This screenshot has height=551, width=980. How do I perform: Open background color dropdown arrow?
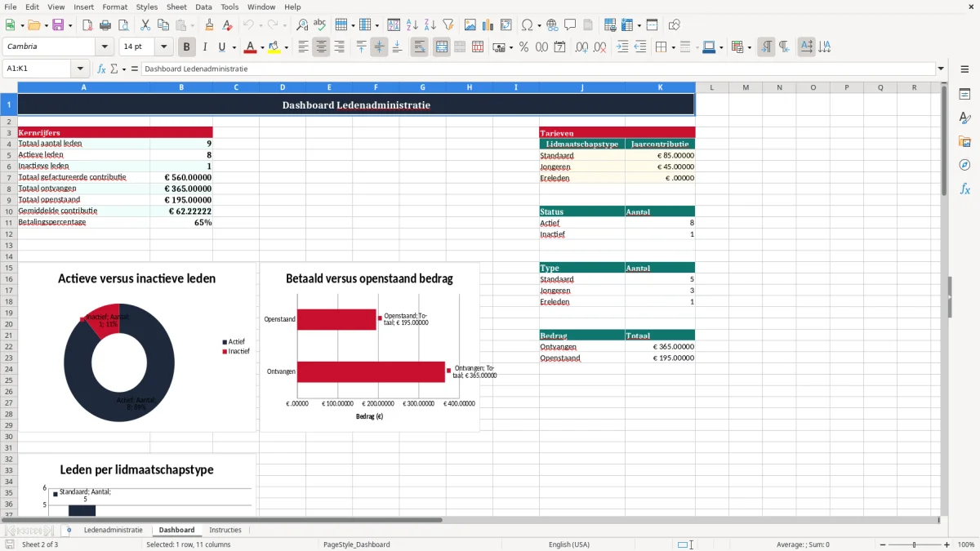pyautogui.click(x=286, y=47)
